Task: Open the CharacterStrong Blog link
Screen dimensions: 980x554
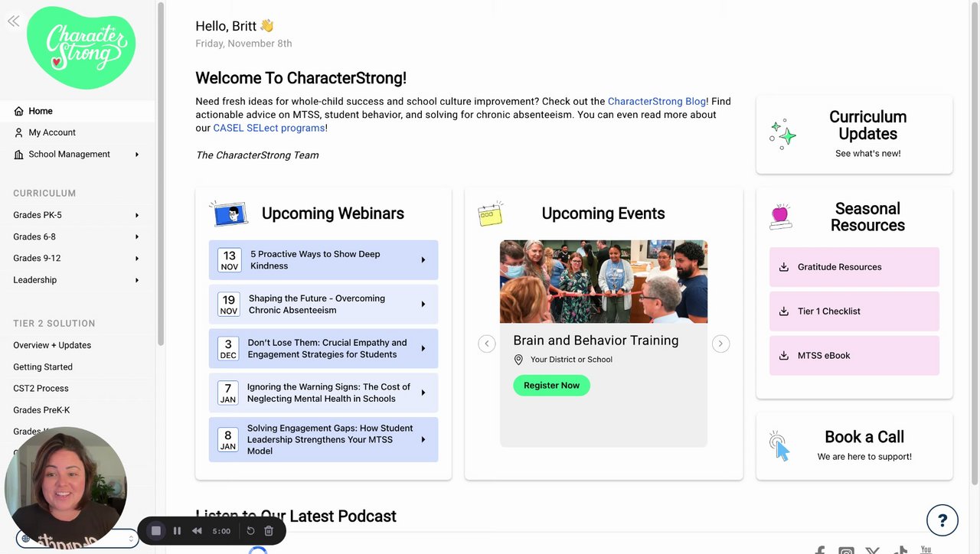Action: pos(656,102)
